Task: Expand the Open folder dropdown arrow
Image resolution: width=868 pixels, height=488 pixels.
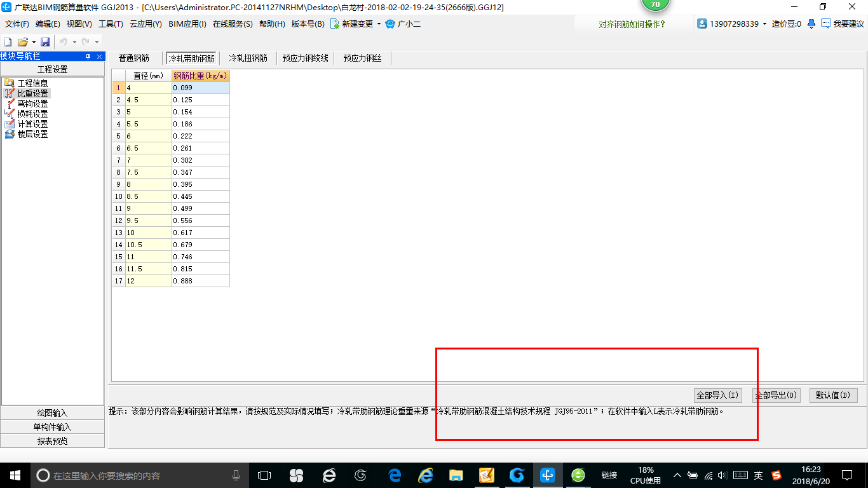Action: 34,42
